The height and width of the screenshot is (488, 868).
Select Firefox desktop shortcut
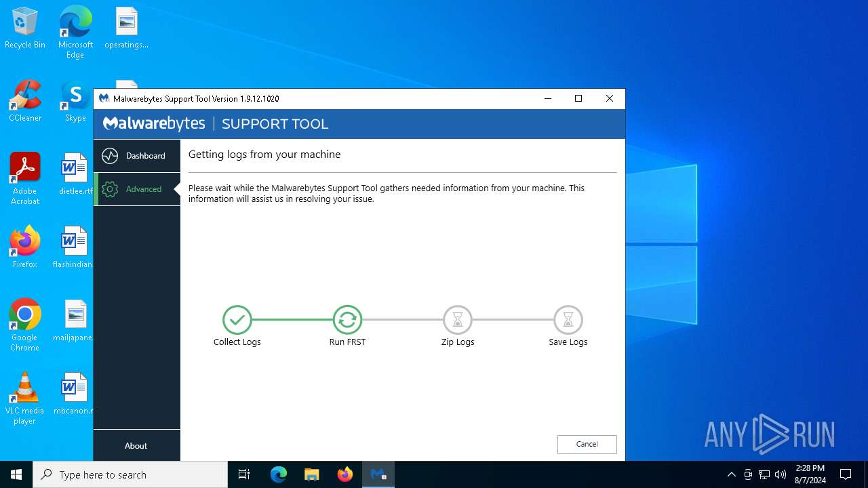point(25,248)
